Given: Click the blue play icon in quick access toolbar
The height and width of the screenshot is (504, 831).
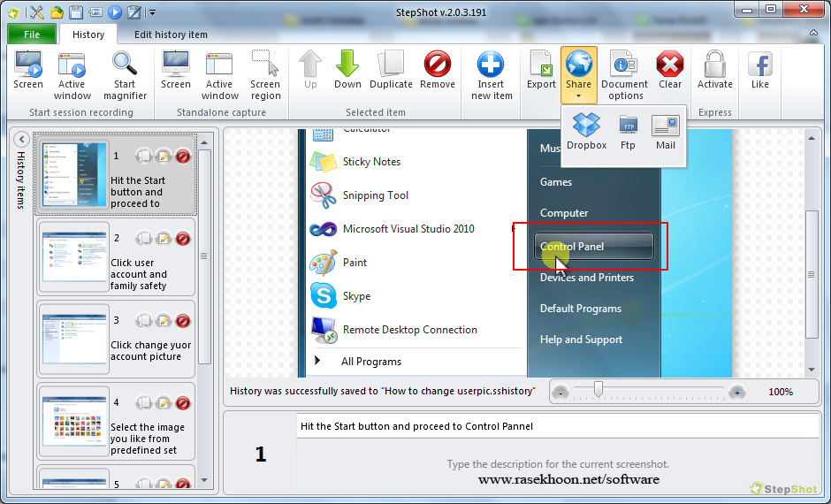Looking at the screenshot, I should 115,11.
